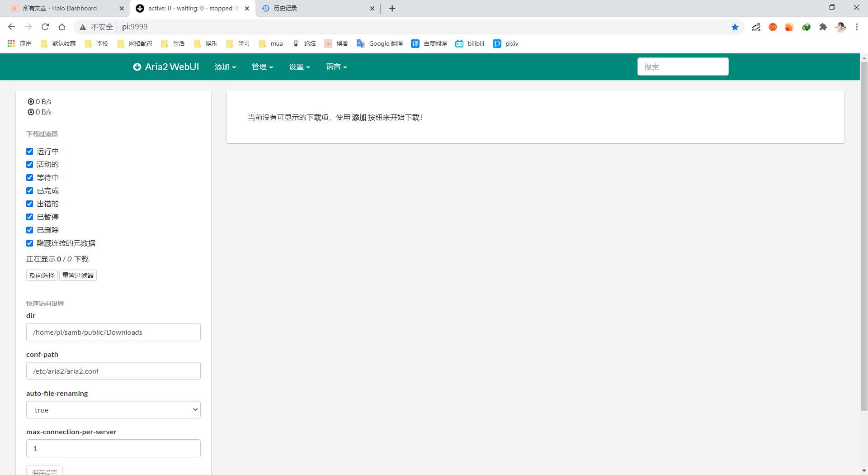This screenshot has height=475, width=868.
Task: Click the conf-path input field
Action: click(x=113, y=371)
